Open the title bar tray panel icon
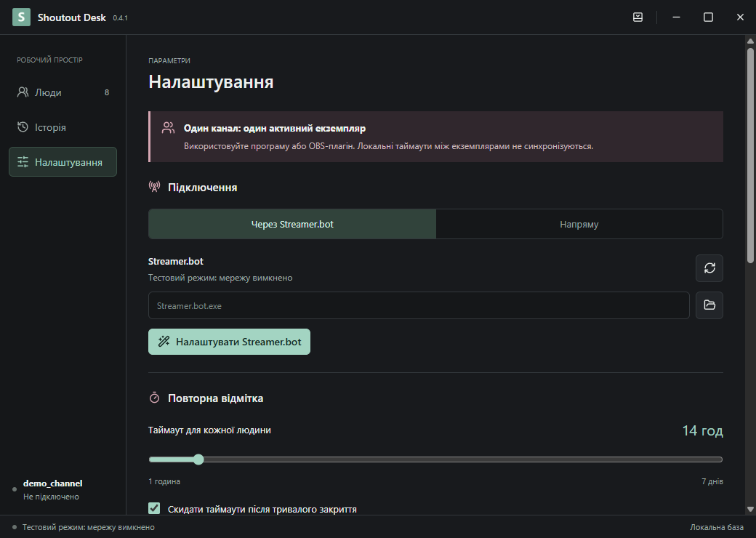Image resolution: width=756 pixels, height=538 pixels. [638, 17]
